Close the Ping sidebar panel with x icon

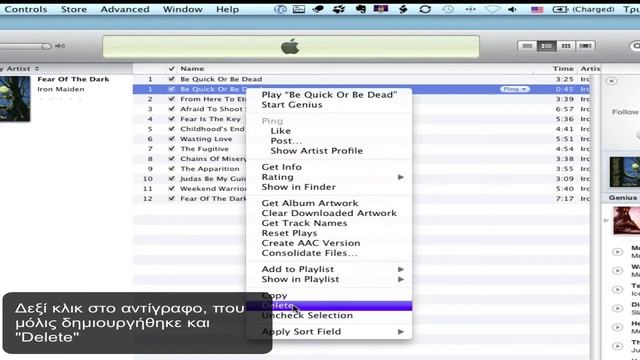coord(611,81)
